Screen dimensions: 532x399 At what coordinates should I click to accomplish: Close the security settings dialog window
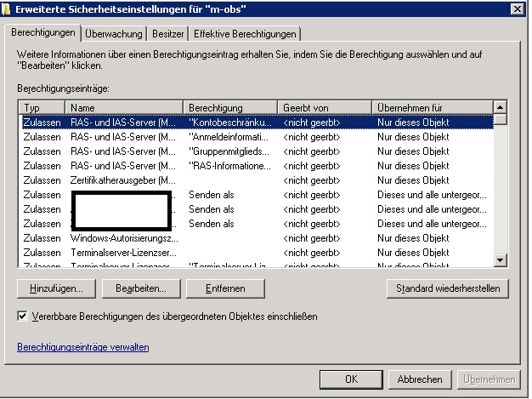517,9
